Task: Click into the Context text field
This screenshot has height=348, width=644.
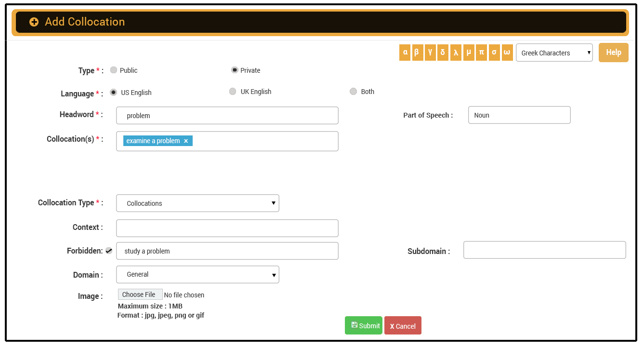Action: click(x=227, y=228)
